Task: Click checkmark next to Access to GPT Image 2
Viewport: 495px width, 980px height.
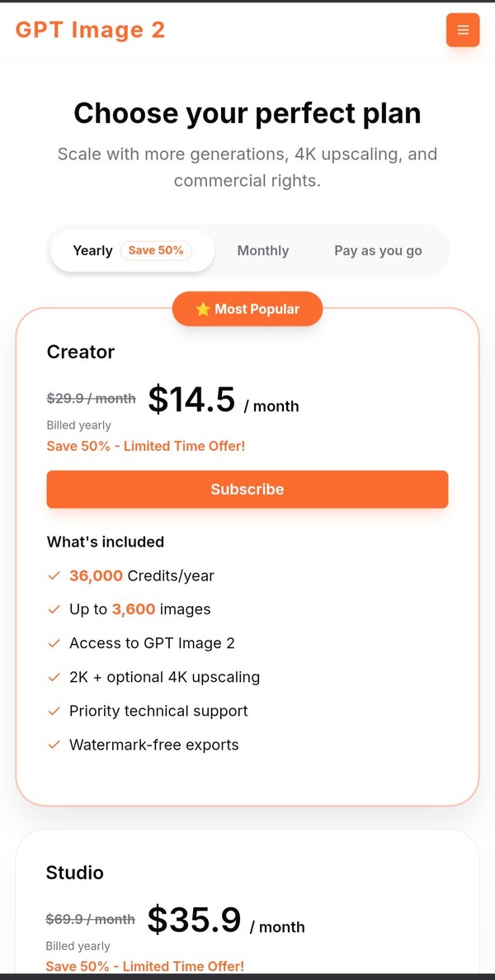Action: (x=54, y=643)
